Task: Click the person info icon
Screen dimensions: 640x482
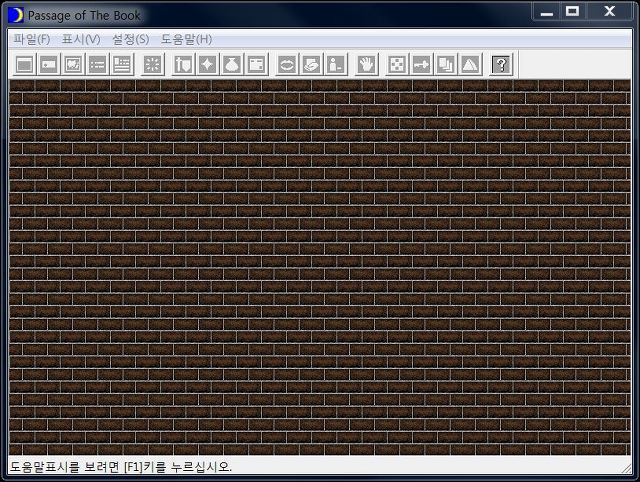Action: [336, 64]
